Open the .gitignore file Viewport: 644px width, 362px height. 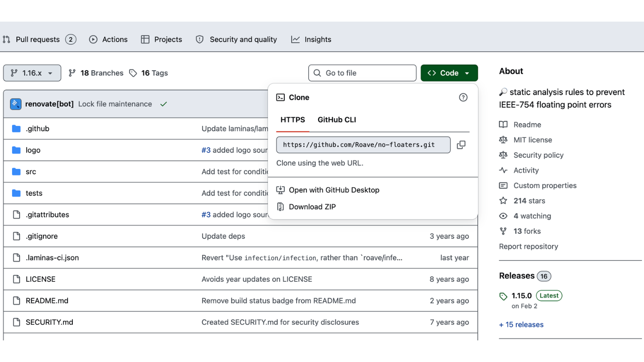(x=42, y=236)
